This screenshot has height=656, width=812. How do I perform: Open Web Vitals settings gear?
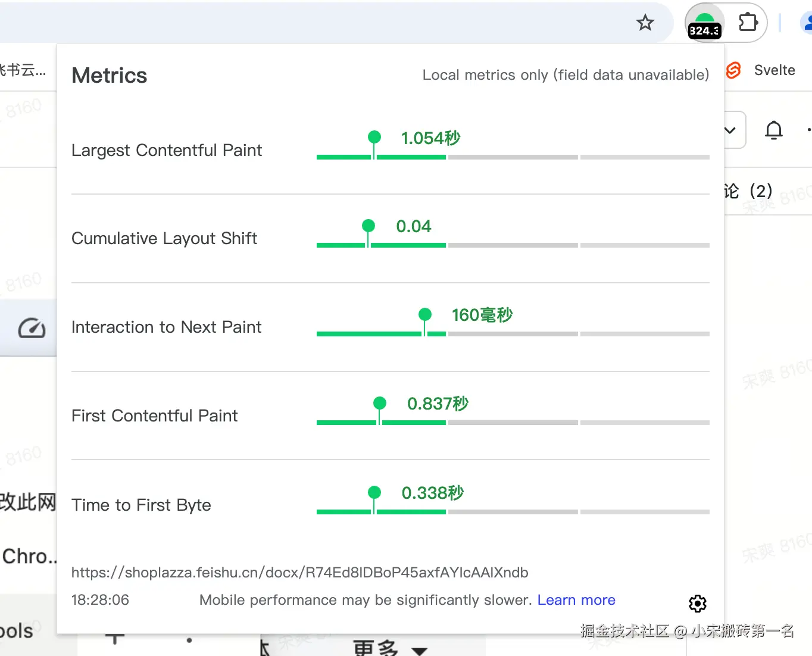point(697,604)
